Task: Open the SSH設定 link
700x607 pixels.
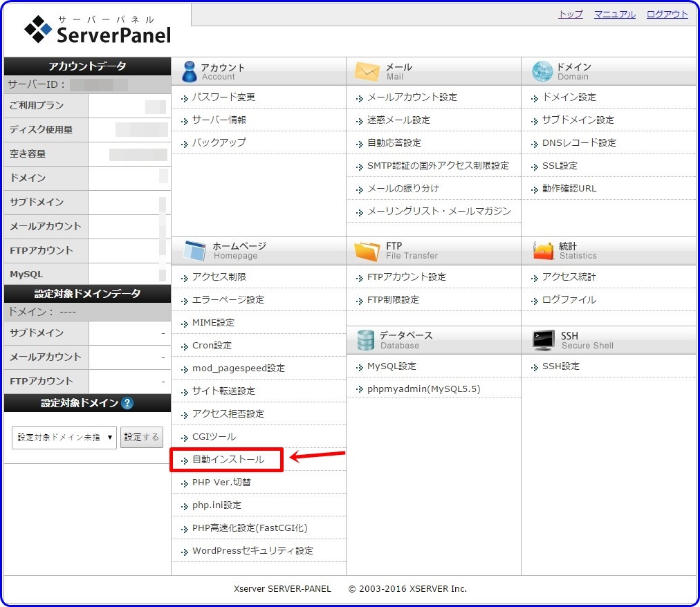Action: point(560,366)
